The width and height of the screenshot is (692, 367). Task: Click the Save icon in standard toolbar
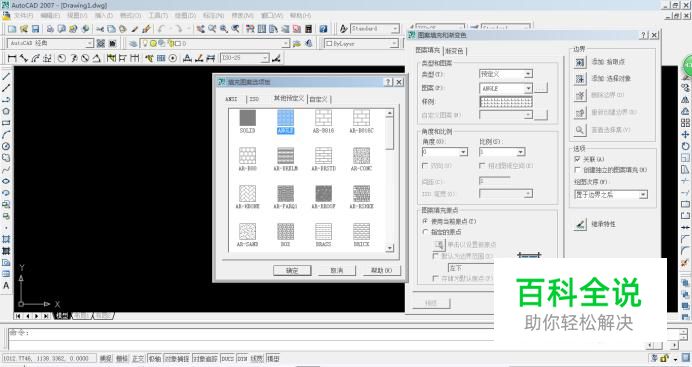point(36,29)
